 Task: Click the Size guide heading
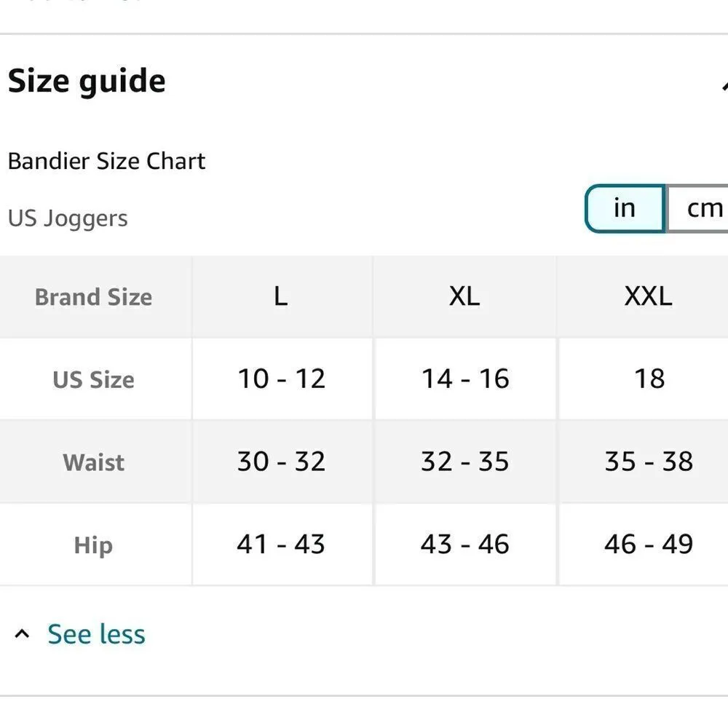(x=87, y=81)
